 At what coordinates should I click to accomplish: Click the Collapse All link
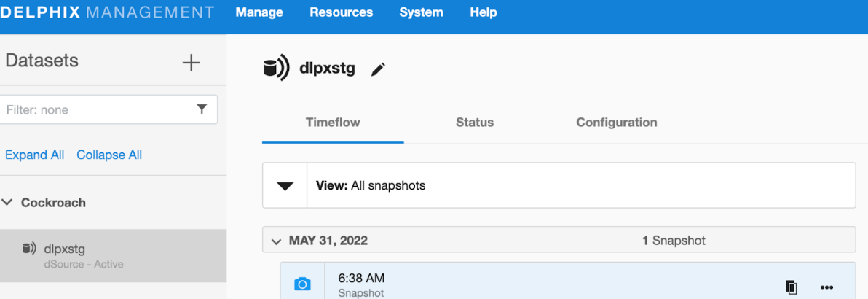(109, 155)
